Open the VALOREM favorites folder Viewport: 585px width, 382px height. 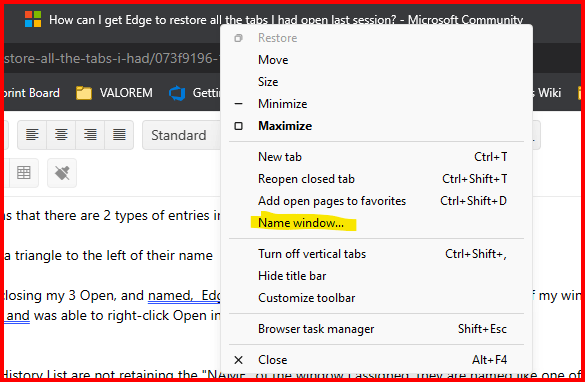(x=114, y=93)
